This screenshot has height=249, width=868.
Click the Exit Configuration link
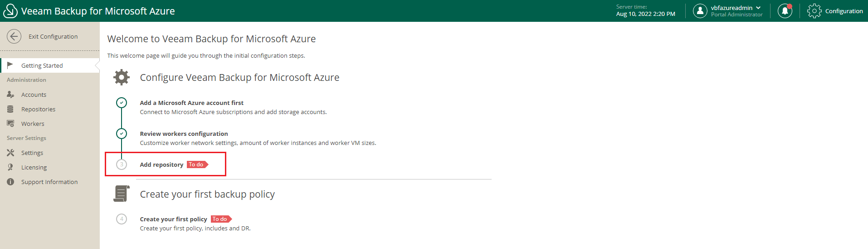coord(53,36)
